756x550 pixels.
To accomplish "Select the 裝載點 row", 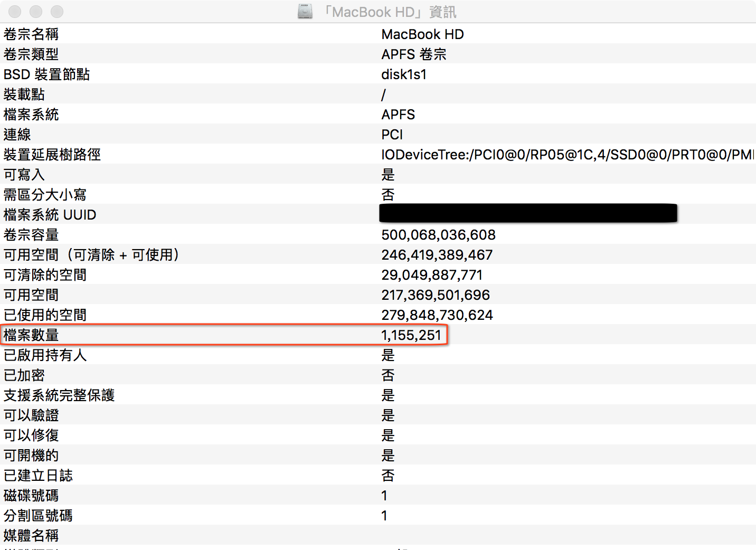I will pos(24,94).
